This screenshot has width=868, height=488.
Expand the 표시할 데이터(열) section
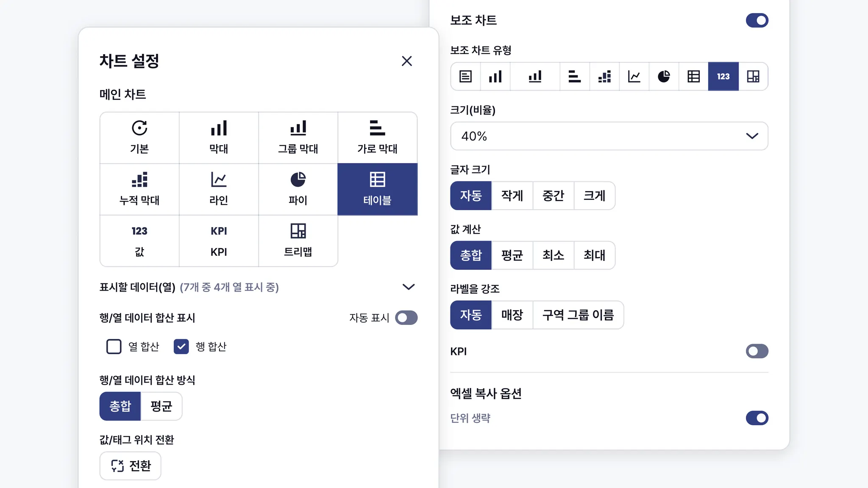[x=408, y=287]
